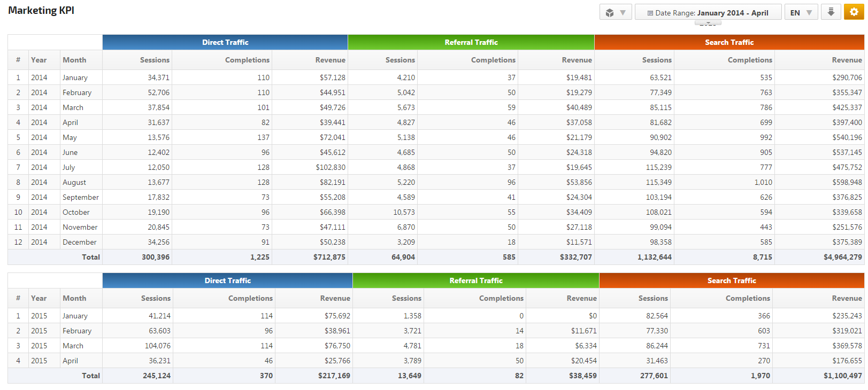Sort by Search Traffic Revenue in 2015 table
Screen dimensions: 868x390
[847, 298]
